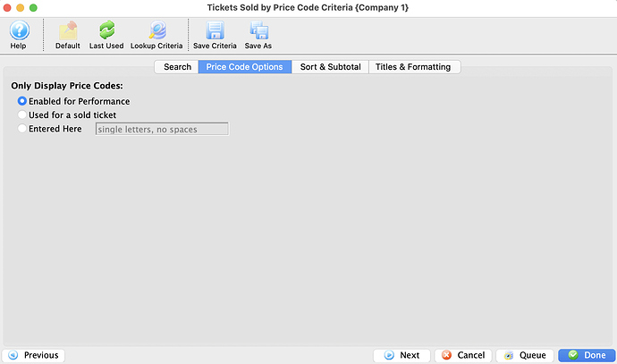Close the criteria window

(x=7, y=7)
